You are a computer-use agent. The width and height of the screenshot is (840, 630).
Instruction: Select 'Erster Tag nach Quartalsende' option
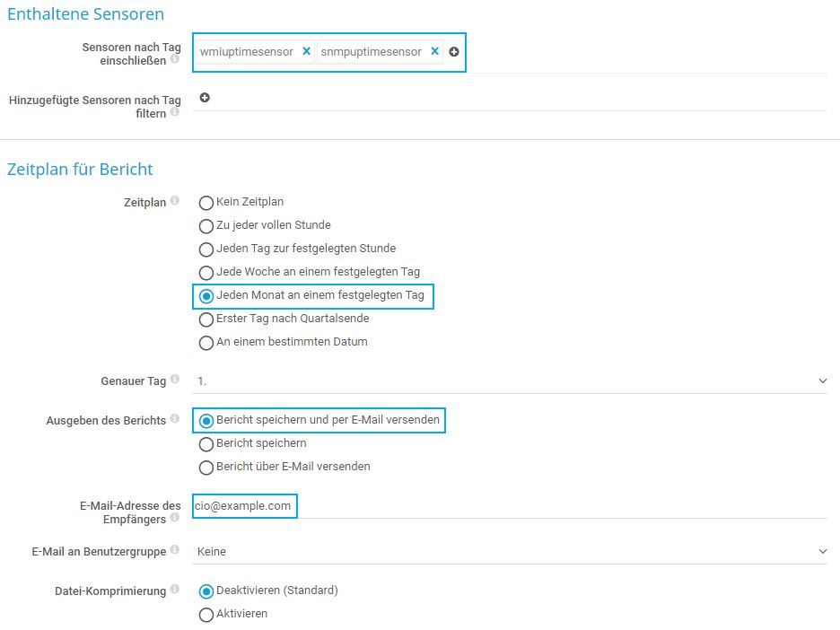pos(206,319)
